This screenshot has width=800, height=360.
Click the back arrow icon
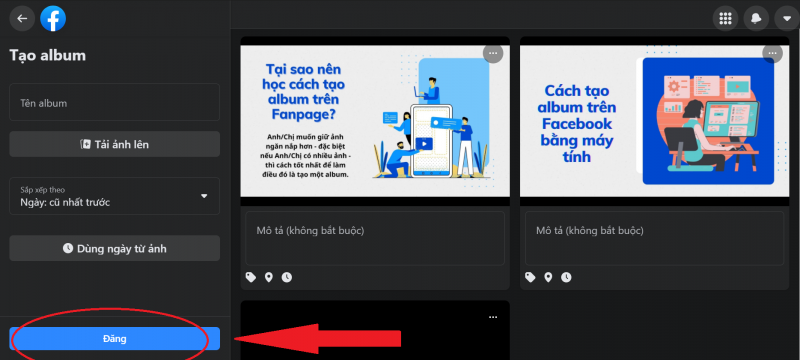(x=22, y=19)
